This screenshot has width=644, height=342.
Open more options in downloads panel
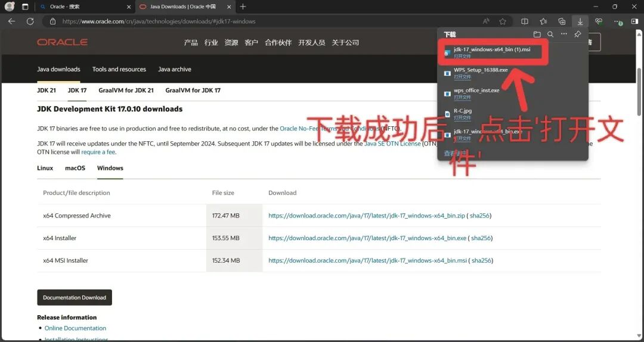click(564, 35)
